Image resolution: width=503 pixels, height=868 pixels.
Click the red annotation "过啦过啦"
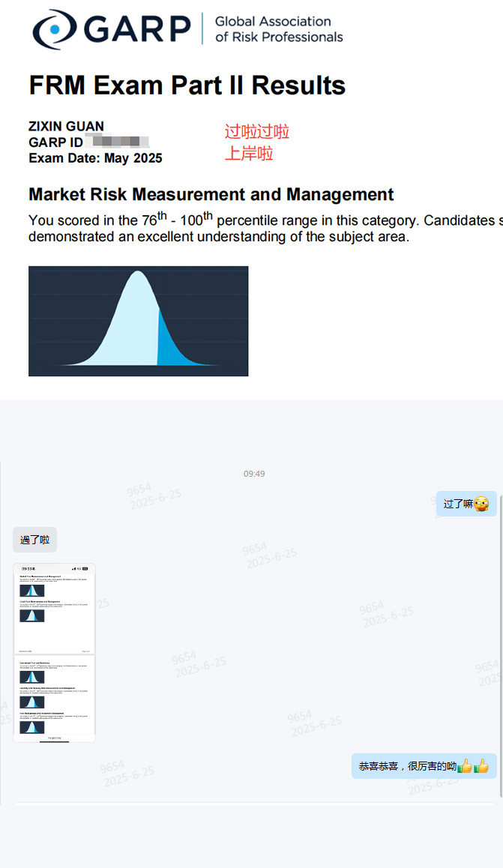tap(257, 132)
